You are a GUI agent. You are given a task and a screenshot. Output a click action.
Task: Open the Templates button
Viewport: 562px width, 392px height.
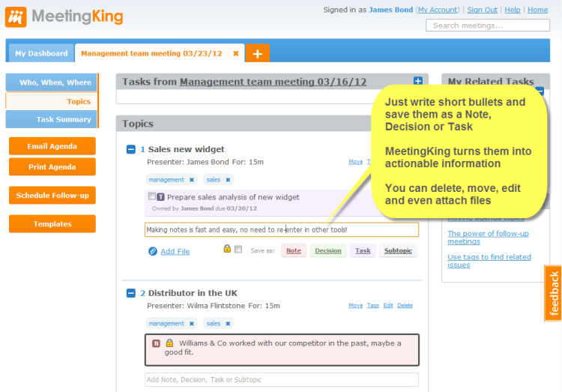tap(52, 224)
